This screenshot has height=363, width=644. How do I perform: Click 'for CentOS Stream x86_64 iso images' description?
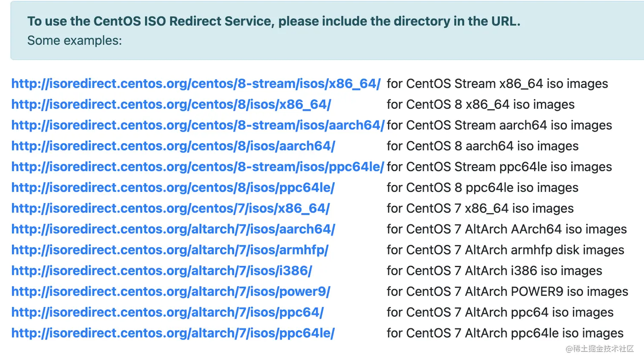point(497,84)
